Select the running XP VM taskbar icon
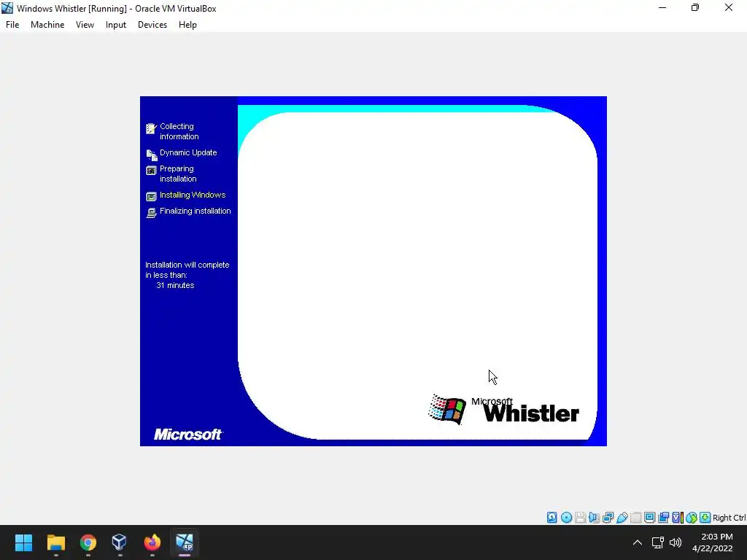 (185, 542)
